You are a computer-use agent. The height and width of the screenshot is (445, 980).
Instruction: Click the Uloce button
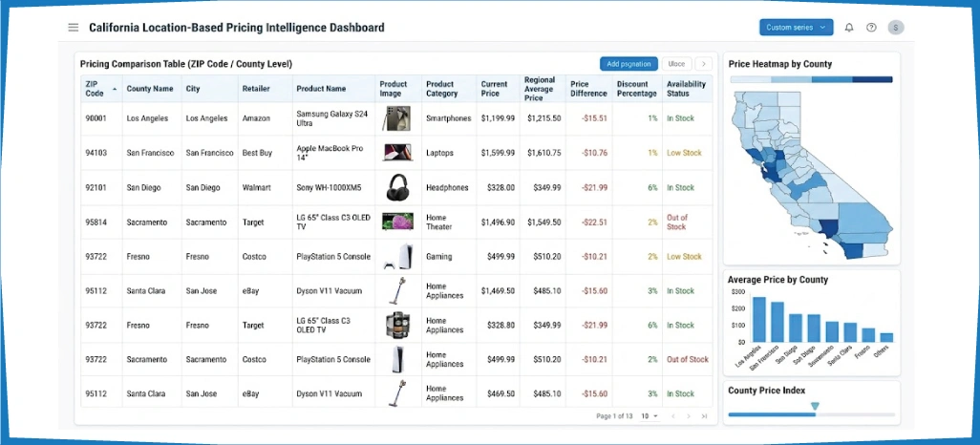[x=676, y=64]
